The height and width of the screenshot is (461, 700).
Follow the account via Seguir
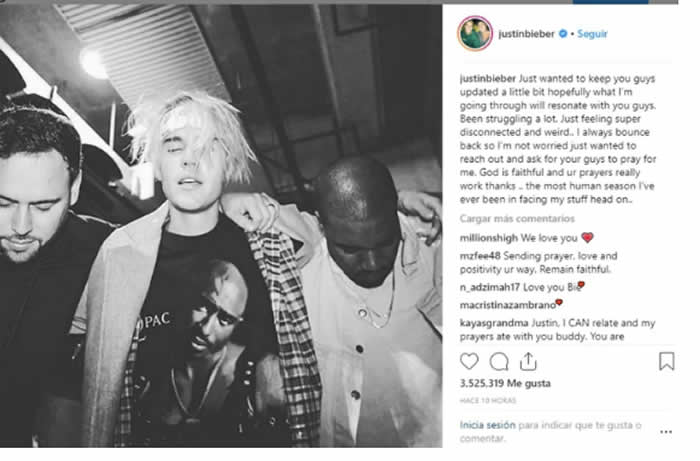[592, 33]
